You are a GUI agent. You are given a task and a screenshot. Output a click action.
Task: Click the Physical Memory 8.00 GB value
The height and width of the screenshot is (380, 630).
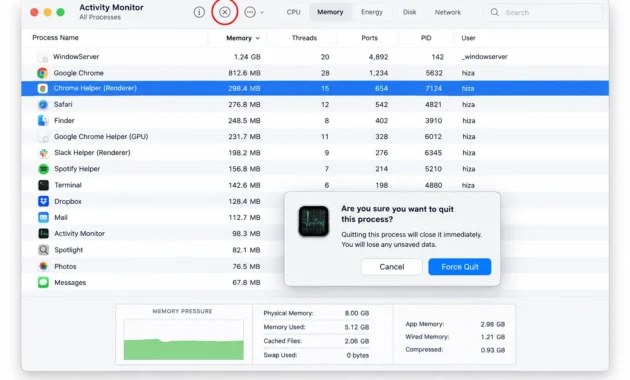click(357, 313)
